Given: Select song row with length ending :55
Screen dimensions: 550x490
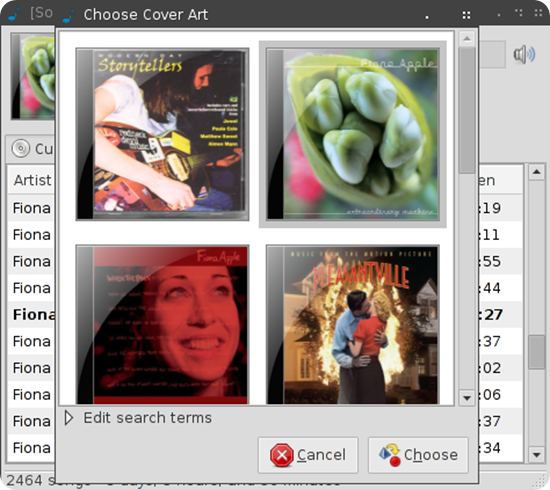Looking at the screenshot, I should click(x=500, y=261).
